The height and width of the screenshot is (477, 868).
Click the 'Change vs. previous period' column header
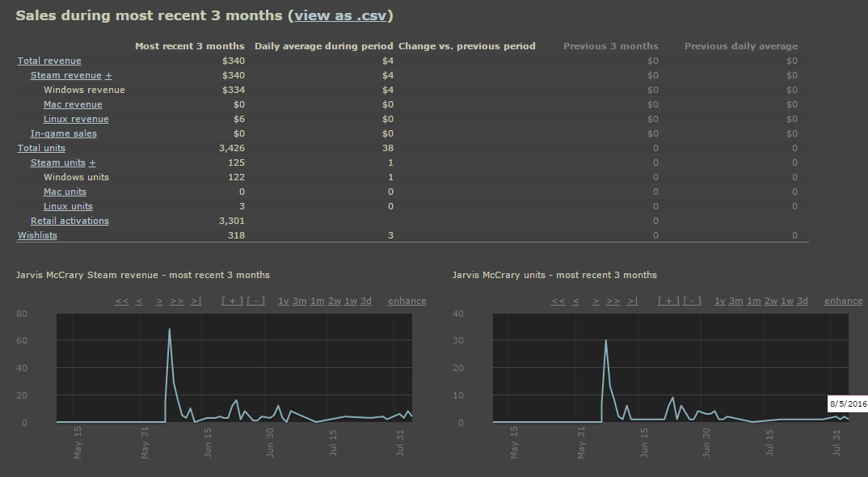(467, 46)
